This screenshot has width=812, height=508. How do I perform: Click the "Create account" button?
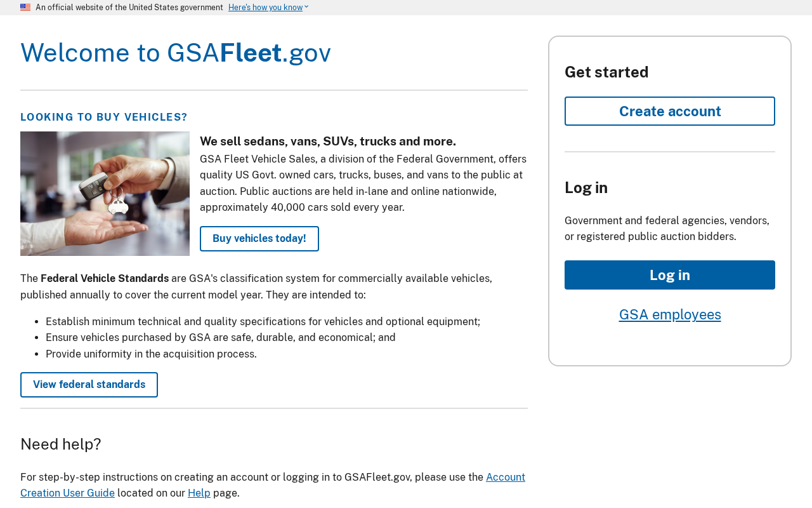click(x=669, y=111)
